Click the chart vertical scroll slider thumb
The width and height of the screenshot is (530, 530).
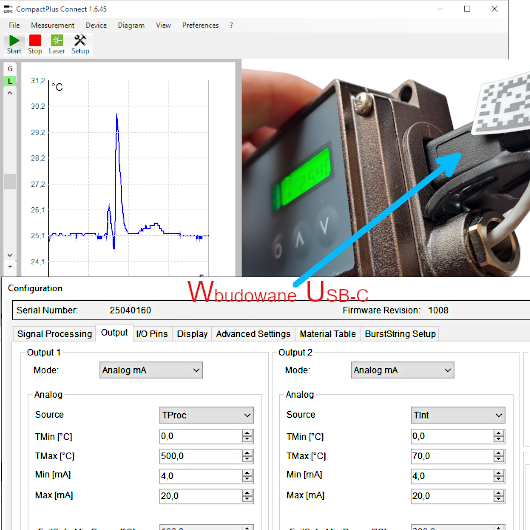click(10, 182)
